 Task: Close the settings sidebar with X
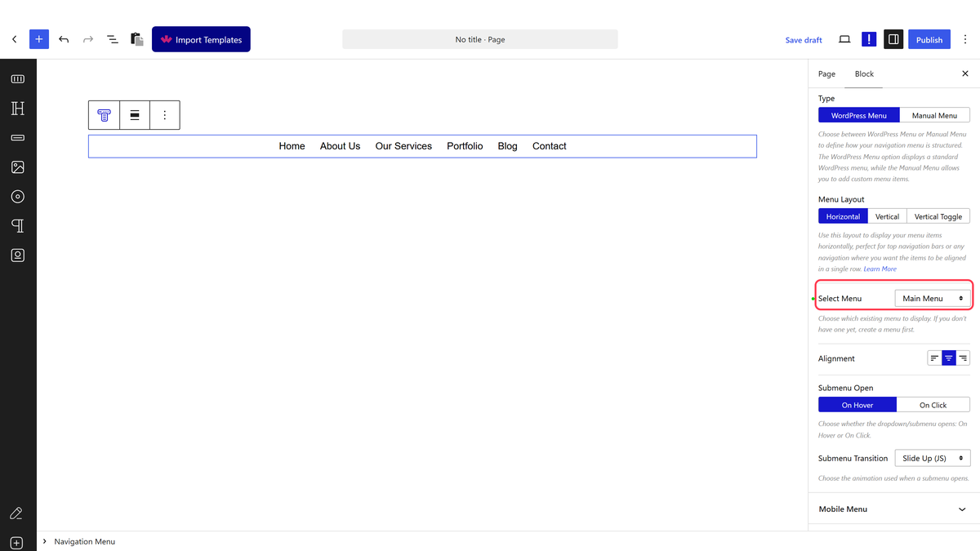point(965,73)
